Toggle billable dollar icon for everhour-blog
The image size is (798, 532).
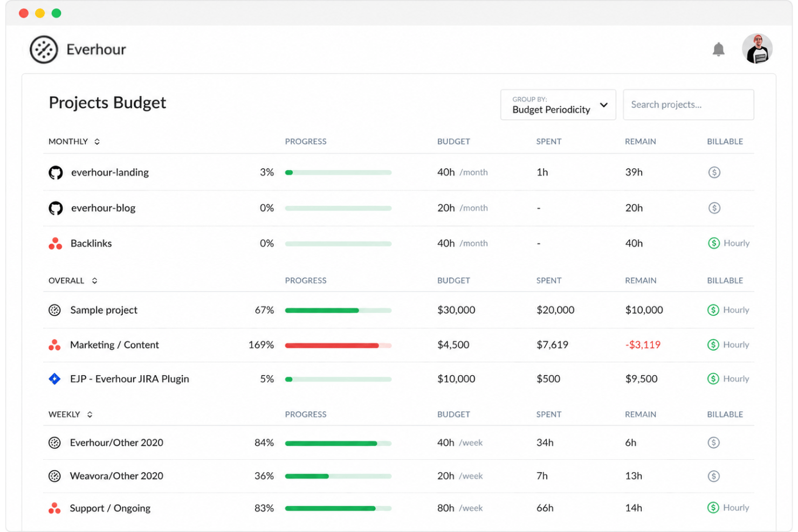tap(714, 208)
